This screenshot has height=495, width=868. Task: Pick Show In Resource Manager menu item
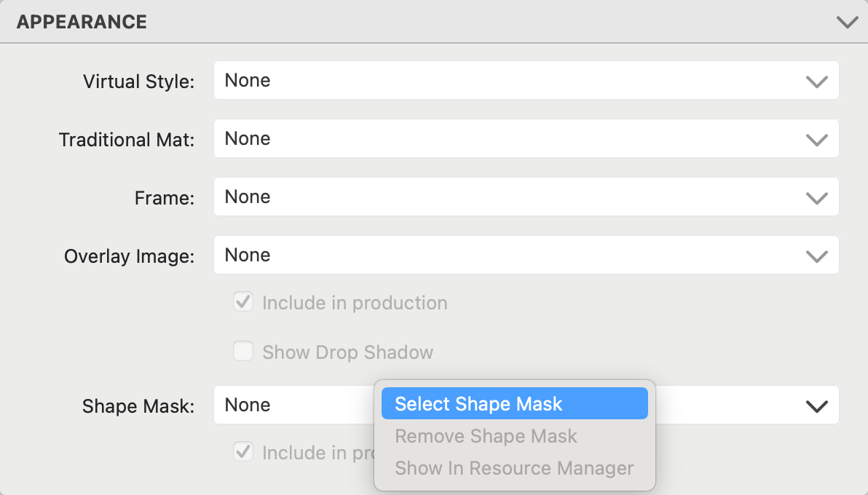tap(514, 468)
